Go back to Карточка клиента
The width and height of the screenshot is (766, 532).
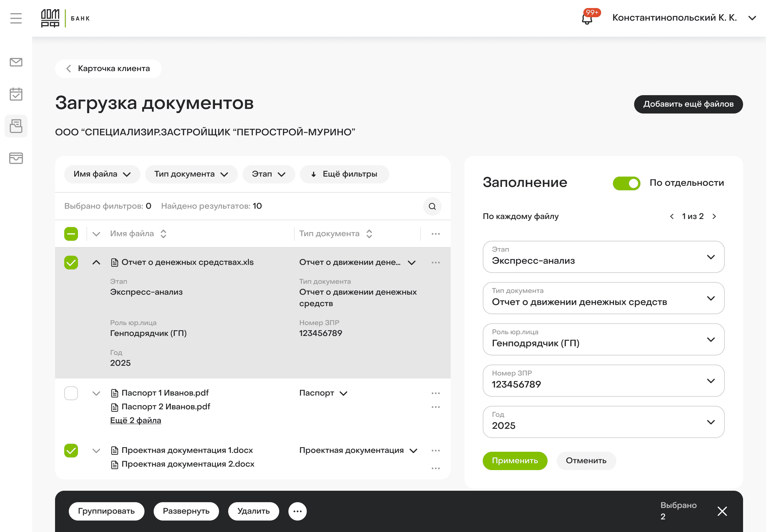click(x=108, y=69)
